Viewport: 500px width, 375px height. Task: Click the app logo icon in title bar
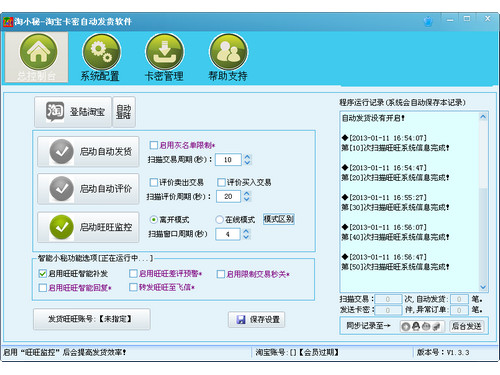point(8,22)
